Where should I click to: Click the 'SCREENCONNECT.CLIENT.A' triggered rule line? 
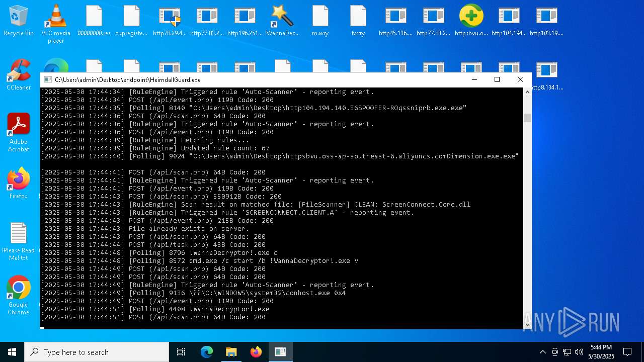[227, 213]
